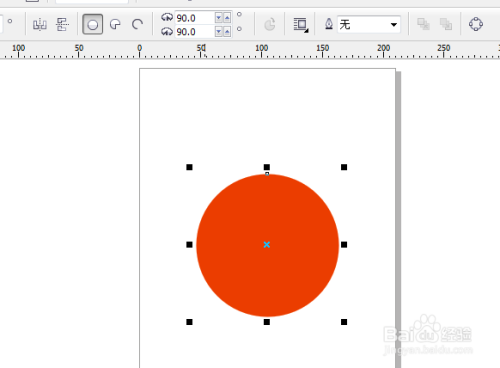
Task: Select the Arc shape mode
Action: (137, 24)
